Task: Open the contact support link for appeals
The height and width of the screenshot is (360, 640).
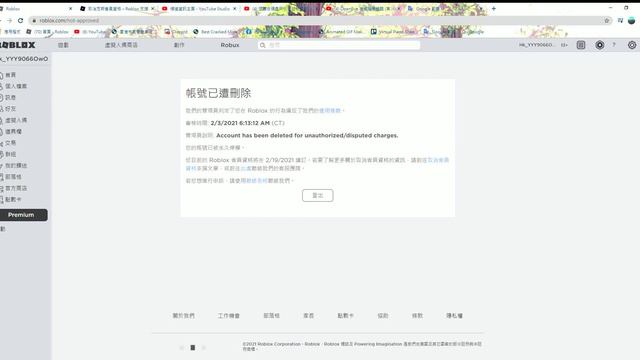Action: click(254, 180)
